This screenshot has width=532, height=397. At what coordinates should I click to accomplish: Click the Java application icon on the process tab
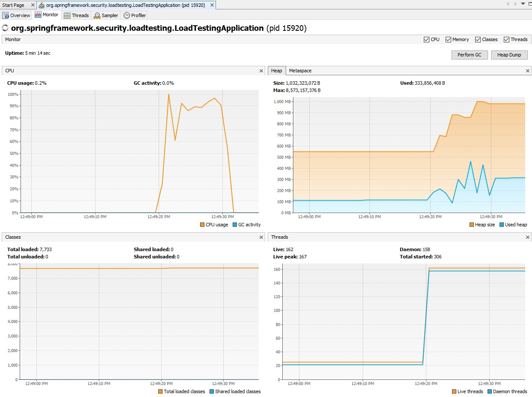tap(41, 5)
